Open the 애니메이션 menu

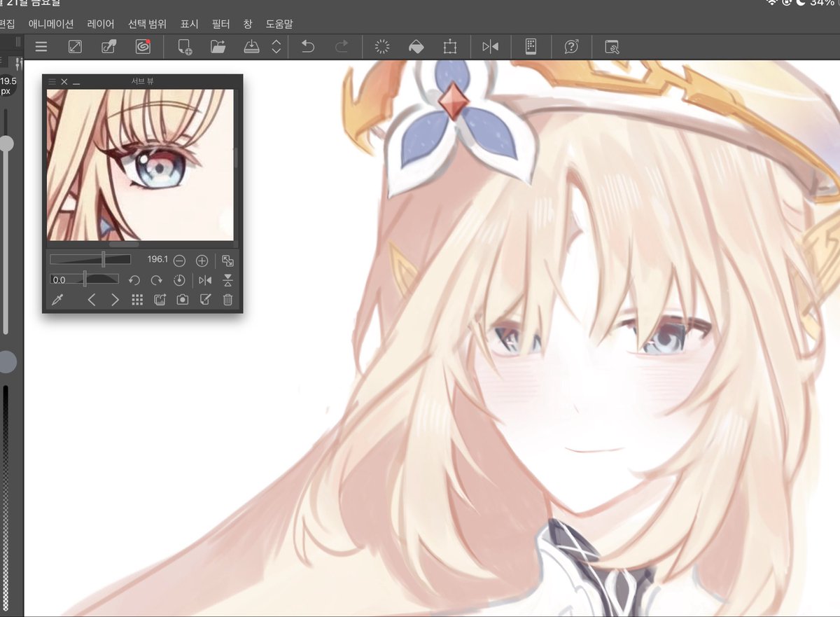coord(51,23)
